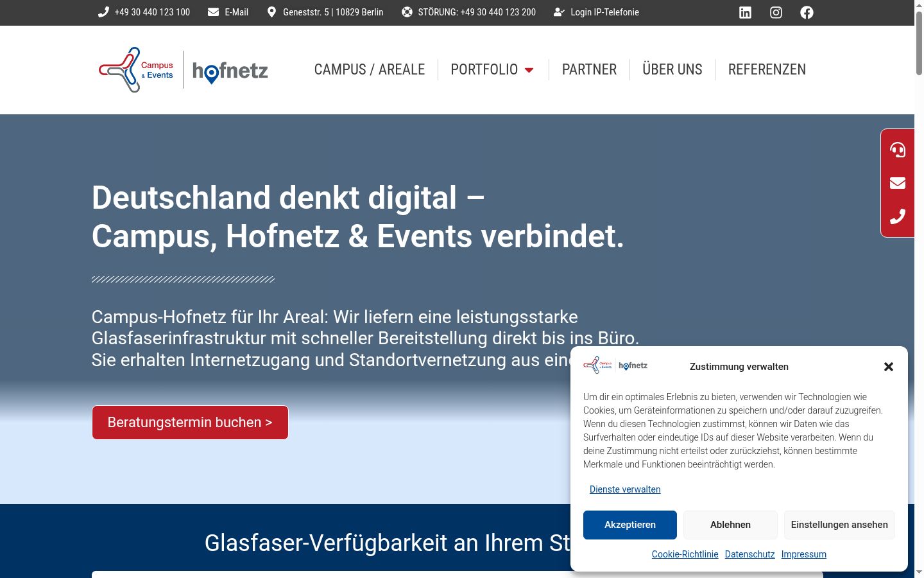Click Einstellungen ansehen button
924x578 pixels.
839,525
